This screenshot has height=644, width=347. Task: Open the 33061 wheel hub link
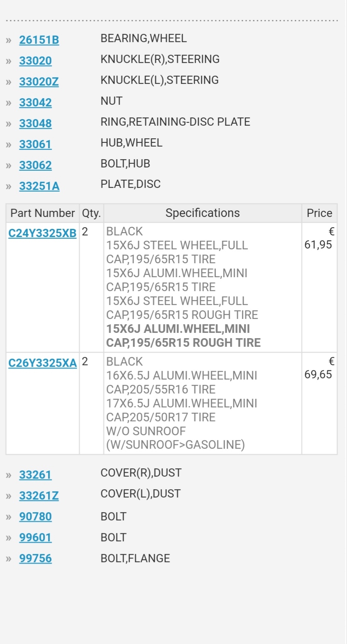[x=35, y=144]
